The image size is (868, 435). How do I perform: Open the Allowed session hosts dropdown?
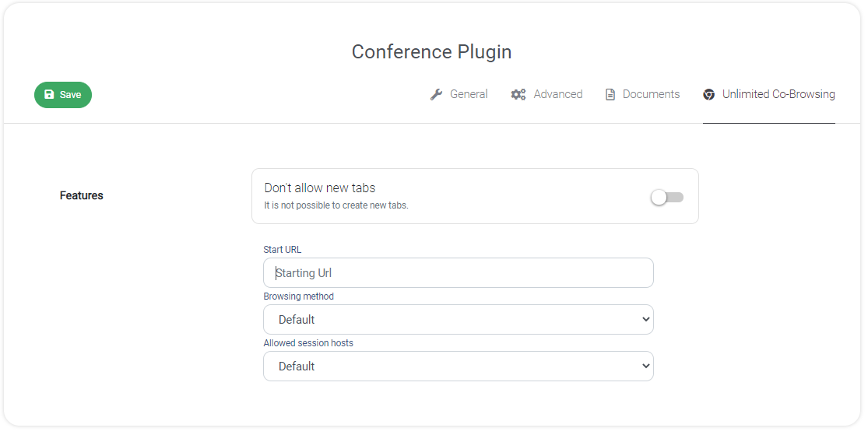tap(459, 366)
